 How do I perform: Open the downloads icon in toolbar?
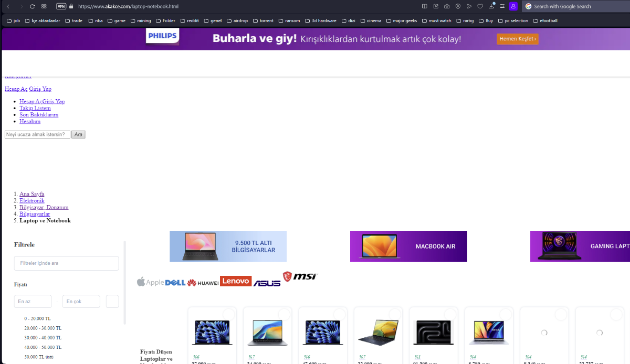coord(491,6)
